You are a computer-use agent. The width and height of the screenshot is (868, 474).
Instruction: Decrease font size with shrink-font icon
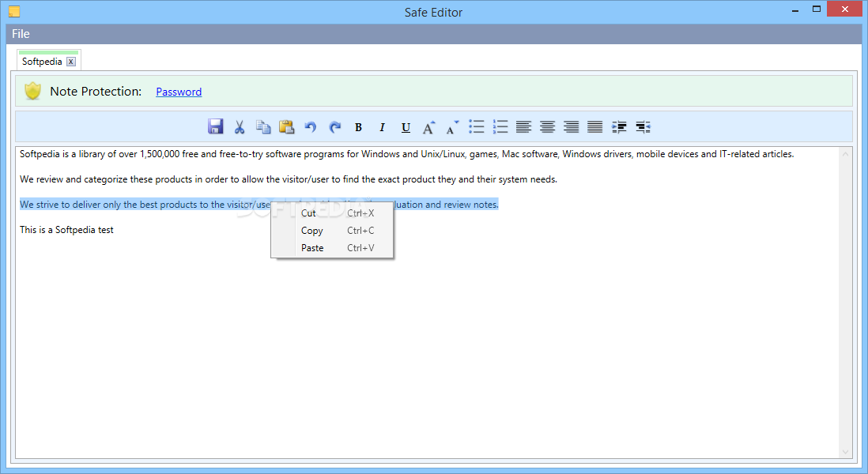coord(452,127)
